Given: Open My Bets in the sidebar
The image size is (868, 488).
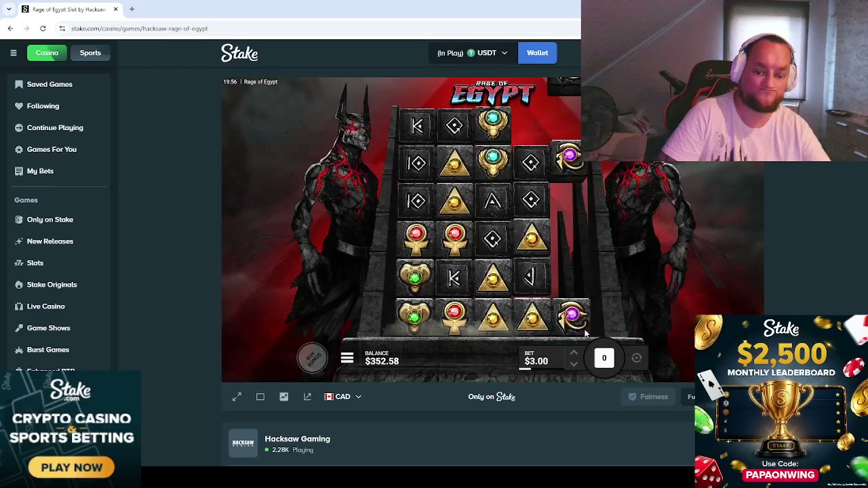Looking at the screenshot, I should point(40,171).
